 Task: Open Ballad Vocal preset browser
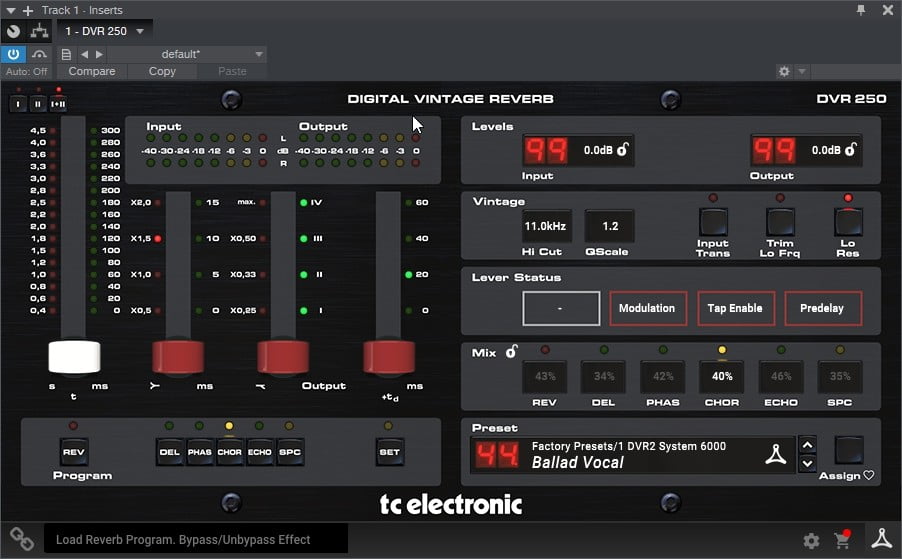[632, 455]
